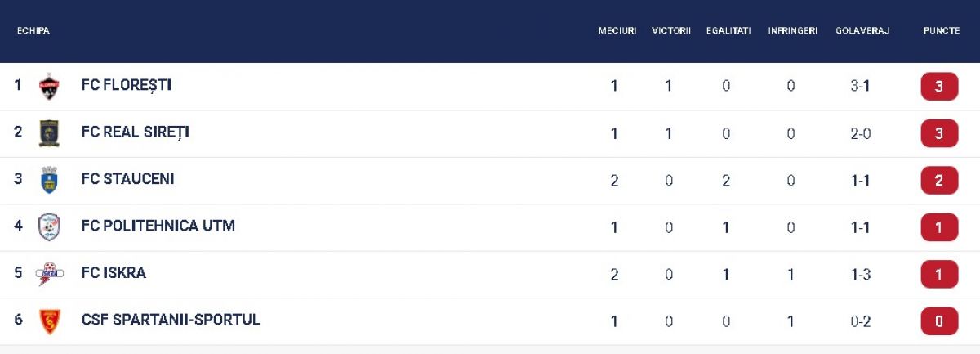Open the FC Florești team link
The width and height of the screenshot is (980, 354).
click(127, 85)
